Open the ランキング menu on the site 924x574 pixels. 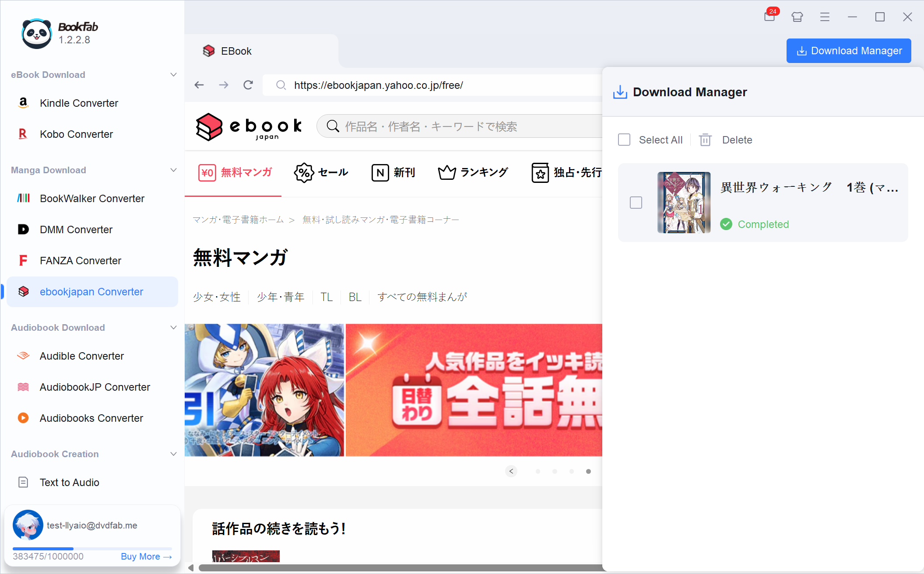473,172
